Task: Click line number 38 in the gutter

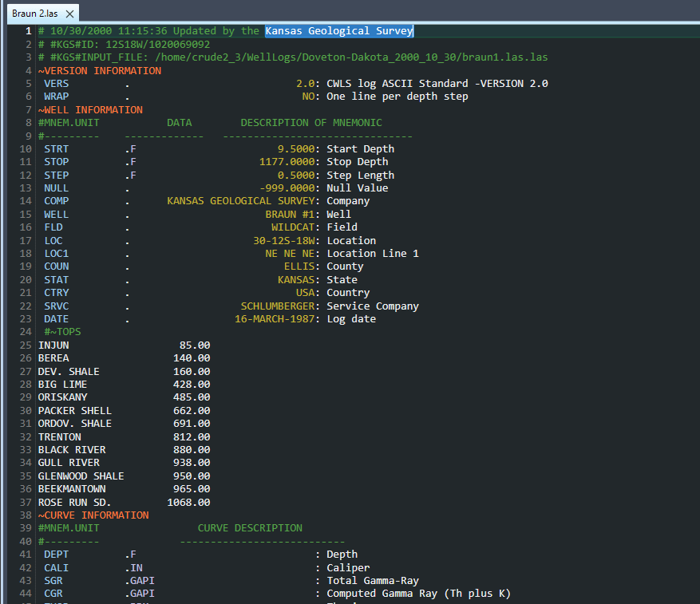Action: [26, 515]
